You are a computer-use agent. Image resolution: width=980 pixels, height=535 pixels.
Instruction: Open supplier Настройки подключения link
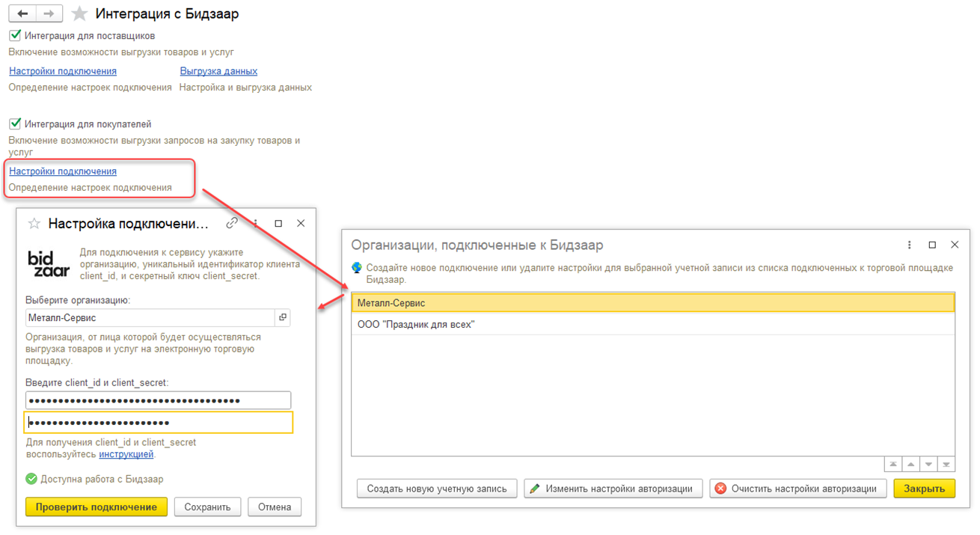click(63, 71)
